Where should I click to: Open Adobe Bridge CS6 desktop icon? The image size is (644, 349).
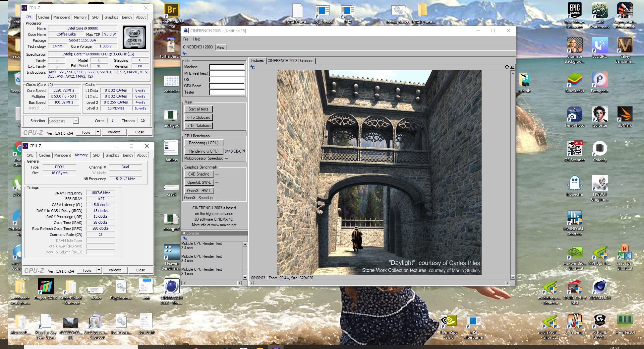click(171, 15)
